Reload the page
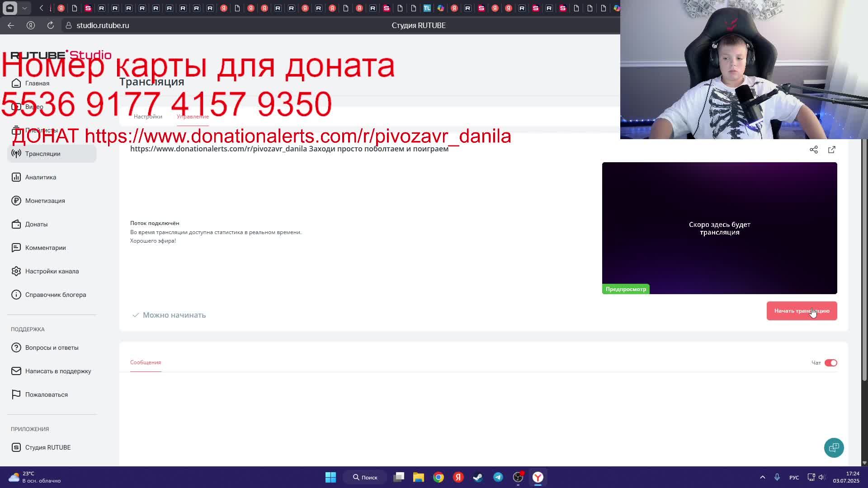 [x=51, y=25]
